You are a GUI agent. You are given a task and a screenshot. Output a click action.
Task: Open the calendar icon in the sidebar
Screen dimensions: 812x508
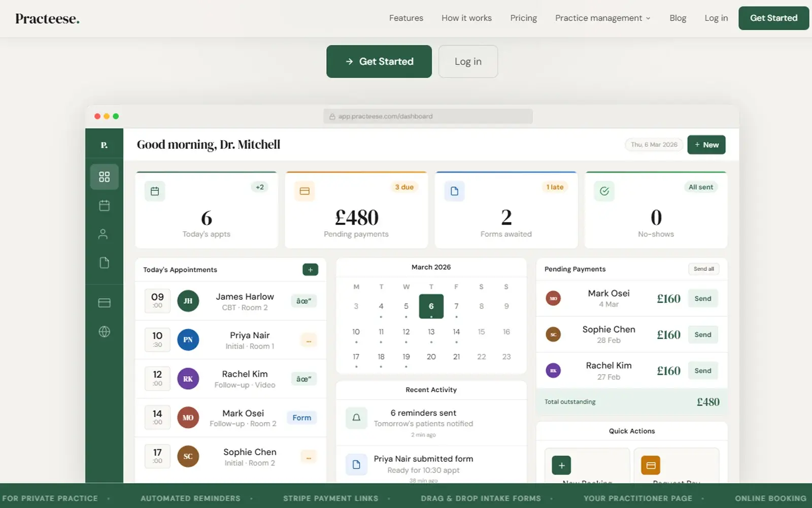[x=104, y=205]
